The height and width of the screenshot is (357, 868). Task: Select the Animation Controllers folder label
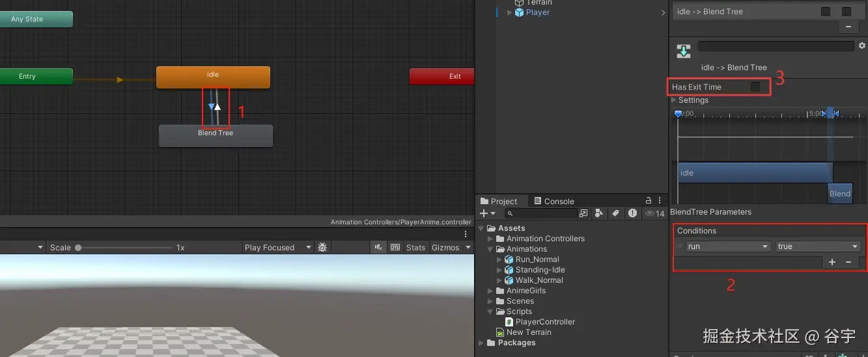coord(546,239)
